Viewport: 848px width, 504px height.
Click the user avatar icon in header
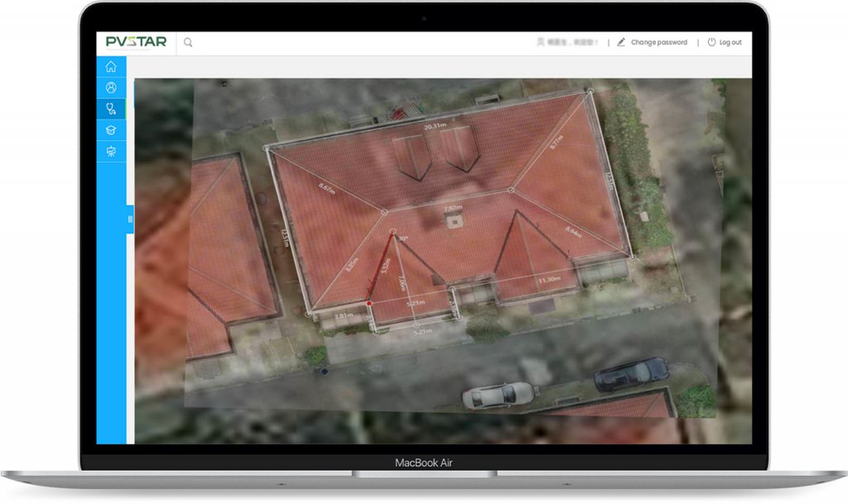pos(541,41)
